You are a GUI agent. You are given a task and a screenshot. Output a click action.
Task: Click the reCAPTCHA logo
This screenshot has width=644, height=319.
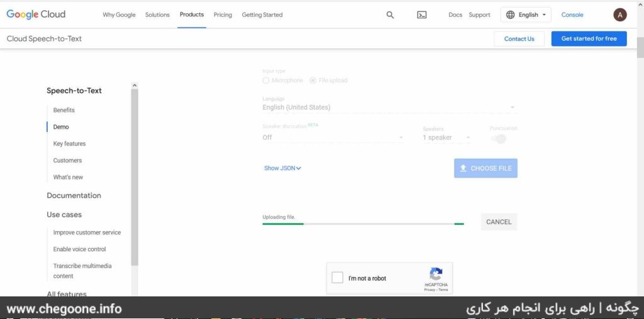[x=436, y=274]
